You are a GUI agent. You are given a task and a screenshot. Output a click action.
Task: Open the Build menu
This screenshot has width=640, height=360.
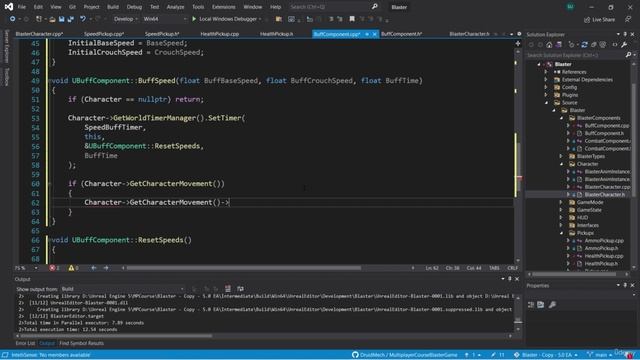[113, 7]
